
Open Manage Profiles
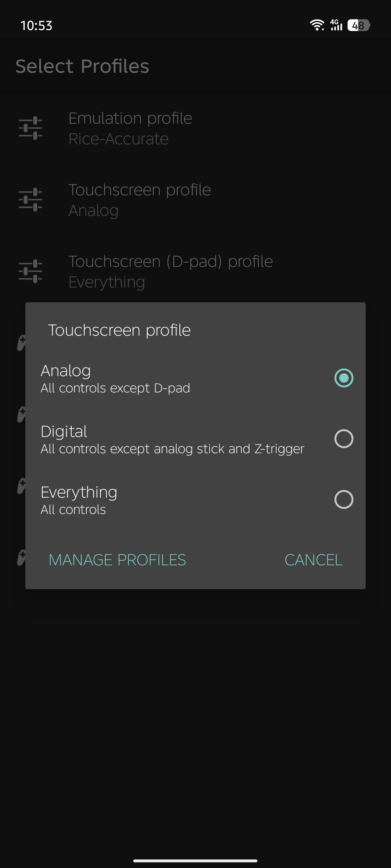117,560
